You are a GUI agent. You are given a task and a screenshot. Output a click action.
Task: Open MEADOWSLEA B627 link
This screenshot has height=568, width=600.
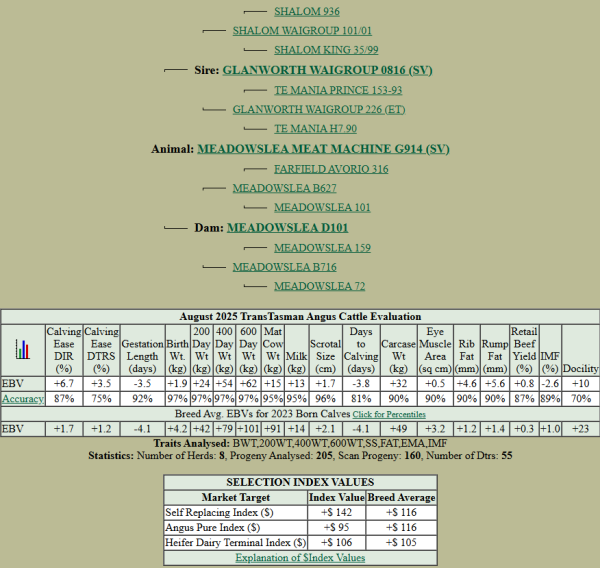tap(285, 188)
